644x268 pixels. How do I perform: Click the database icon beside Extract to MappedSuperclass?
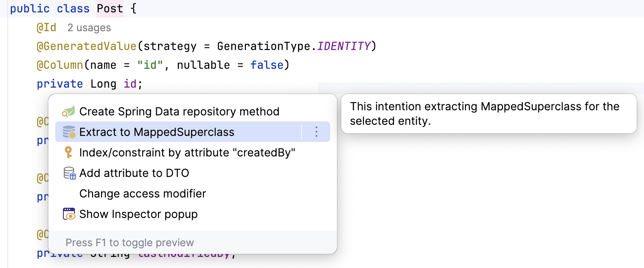pos(69,132)
